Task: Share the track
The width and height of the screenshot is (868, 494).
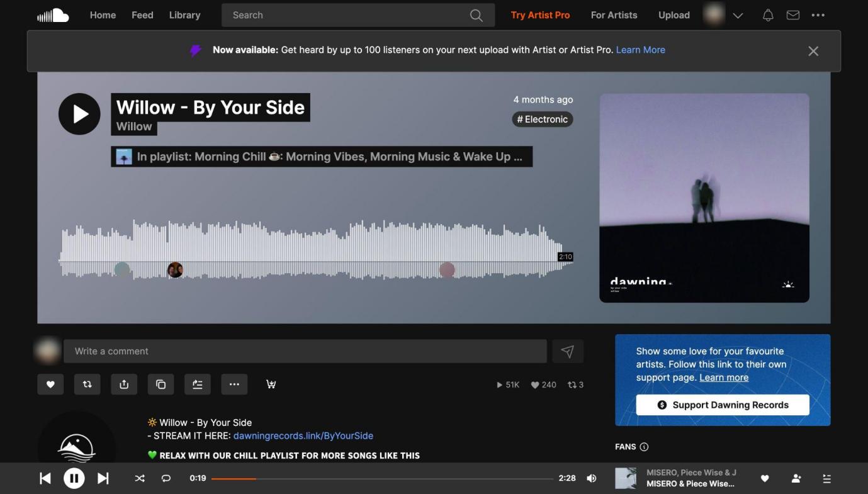Action: pyautogui.click(x=124, y=385)
